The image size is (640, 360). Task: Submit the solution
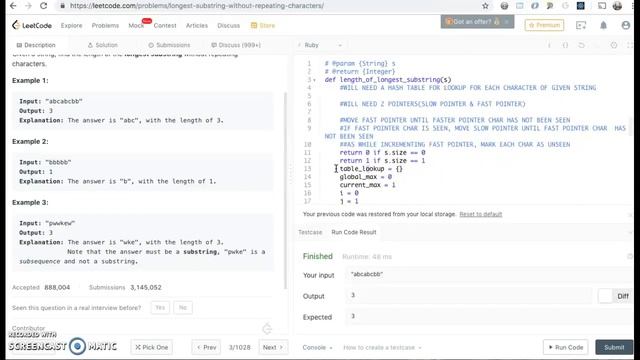click(x=614, y=347)
